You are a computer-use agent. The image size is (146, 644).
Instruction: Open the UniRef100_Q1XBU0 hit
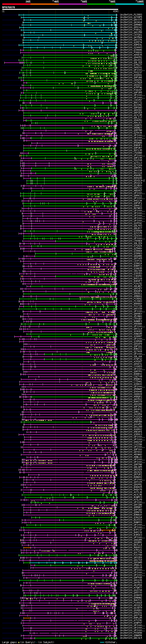click(131, 186)
